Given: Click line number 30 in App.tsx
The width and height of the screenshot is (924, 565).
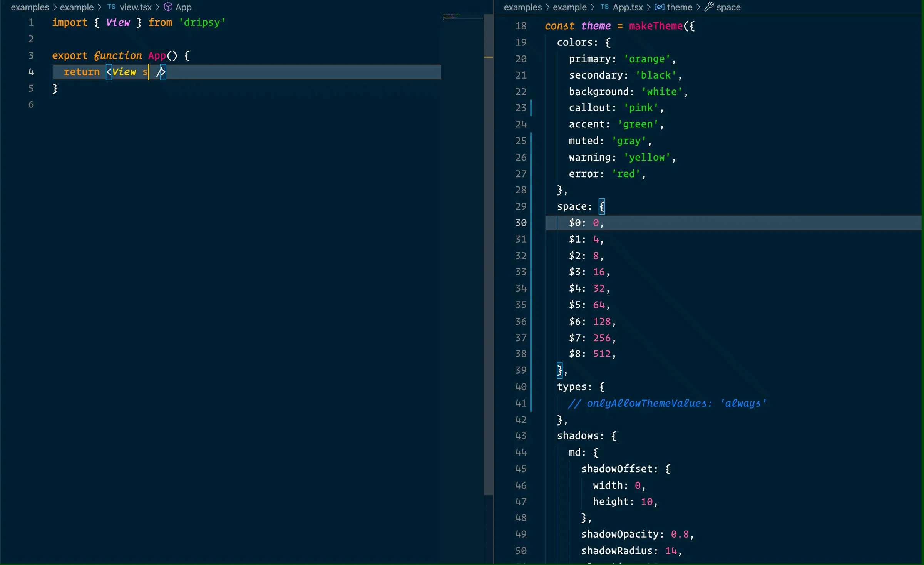Looking at the screenshot, I should tap(521, 223).
